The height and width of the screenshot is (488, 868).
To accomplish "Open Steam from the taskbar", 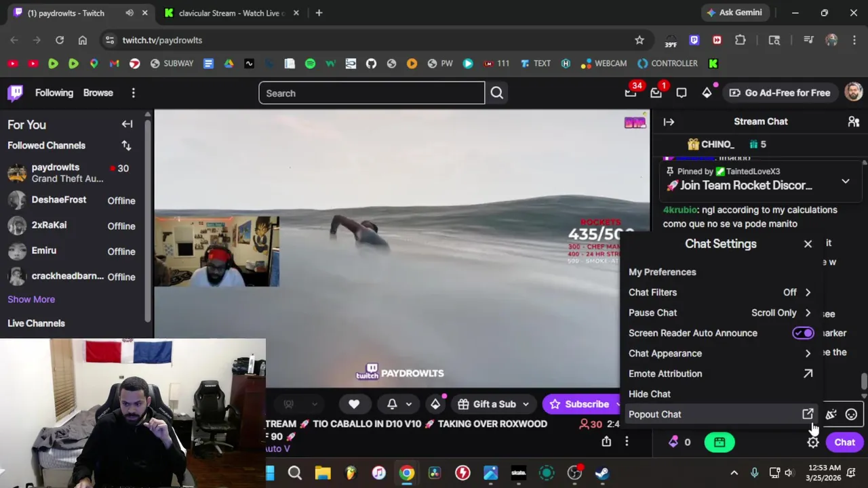I will [601, 473].
